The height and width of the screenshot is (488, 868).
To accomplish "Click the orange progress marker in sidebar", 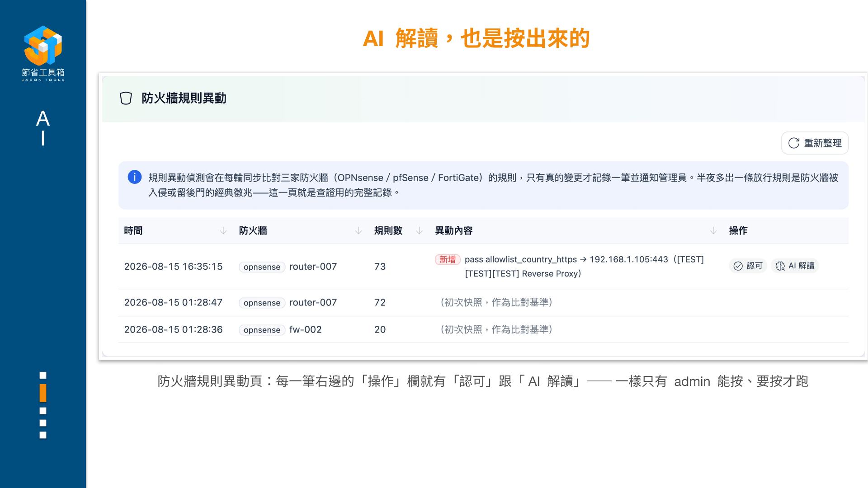I will coord(43,393).
